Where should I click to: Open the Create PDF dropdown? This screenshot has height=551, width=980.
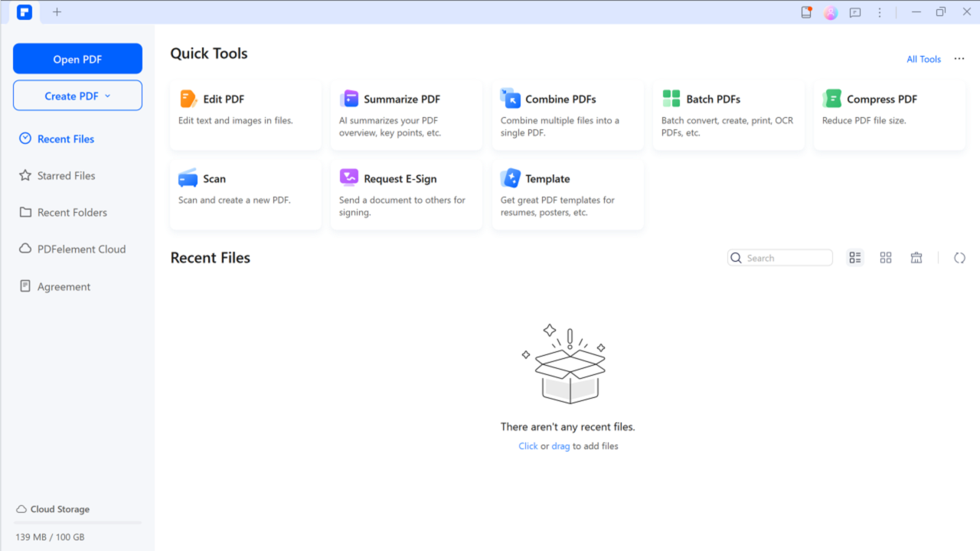tap(77, 96)
